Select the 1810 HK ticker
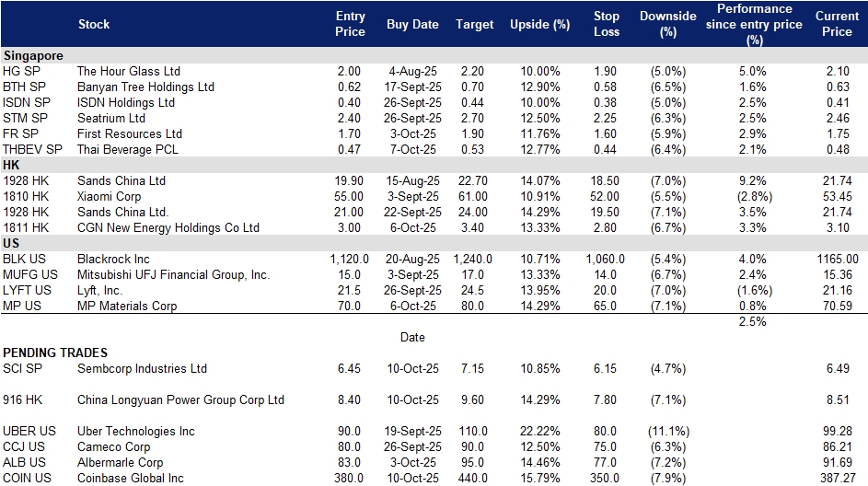868x486 pixels. 26,196
